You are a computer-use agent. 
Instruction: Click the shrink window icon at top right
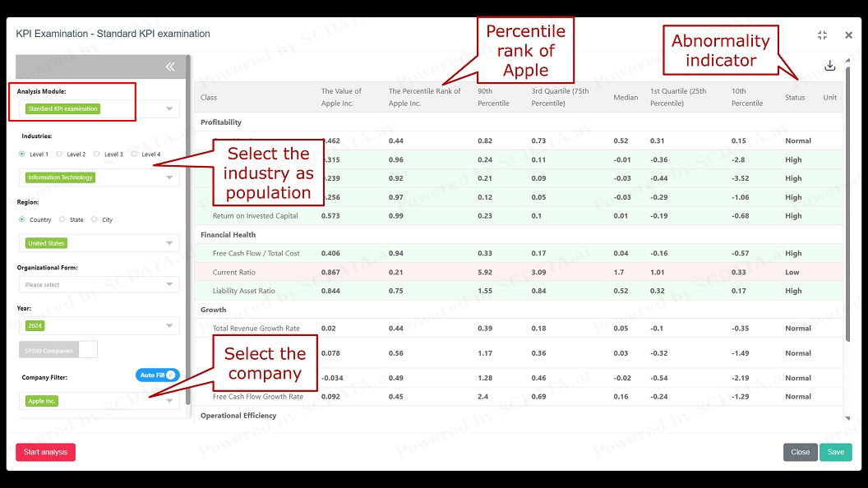pos(822,35)
